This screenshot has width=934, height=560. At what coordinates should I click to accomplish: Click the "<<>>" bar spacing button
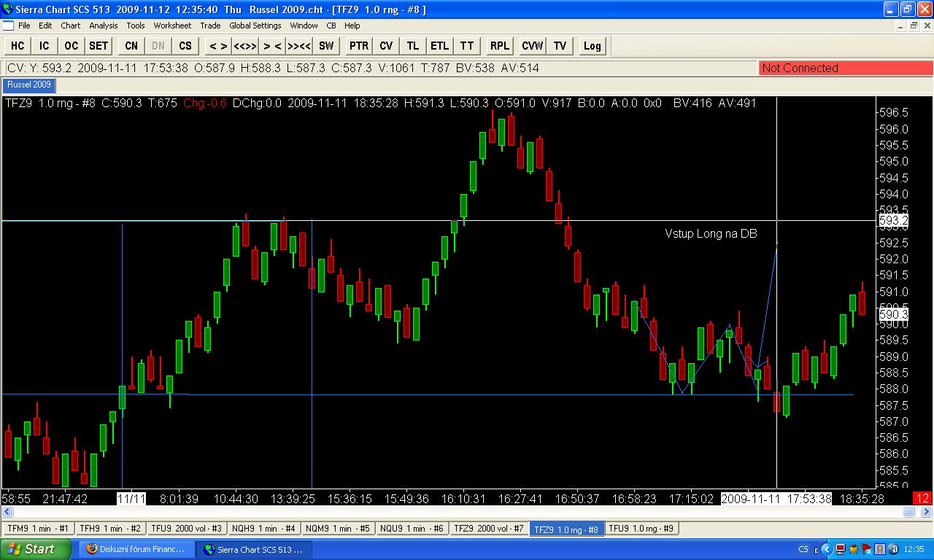tap(245, 46)
